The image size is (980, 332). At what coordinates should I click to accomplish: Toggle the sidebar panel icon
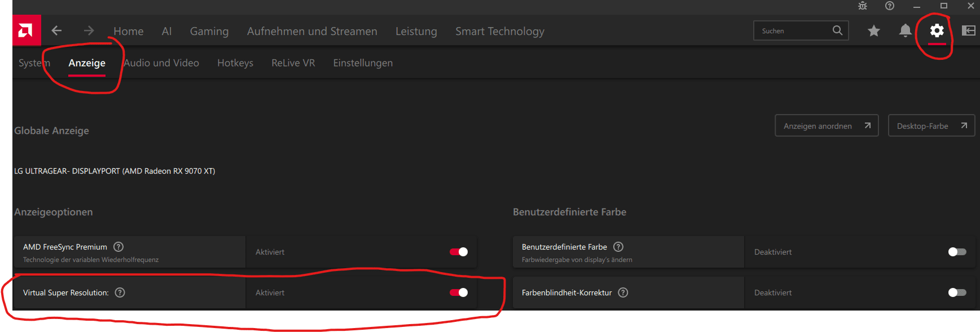[x=968, y=30]
